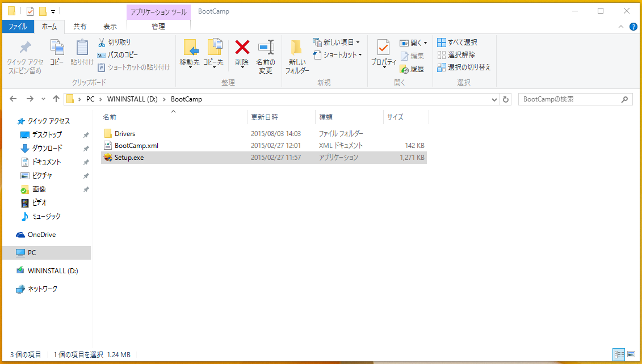
Task: Switch to the Share (共有) tab
Action: [x=80, y=27]
